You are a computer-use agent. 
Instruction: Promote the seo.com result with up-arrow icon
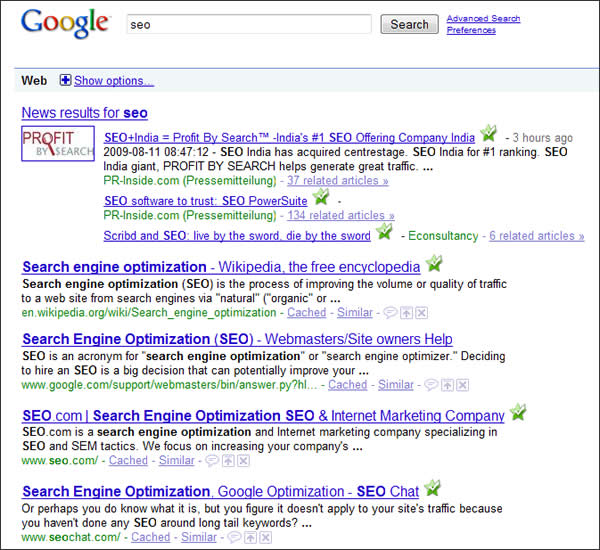(228, 461)
